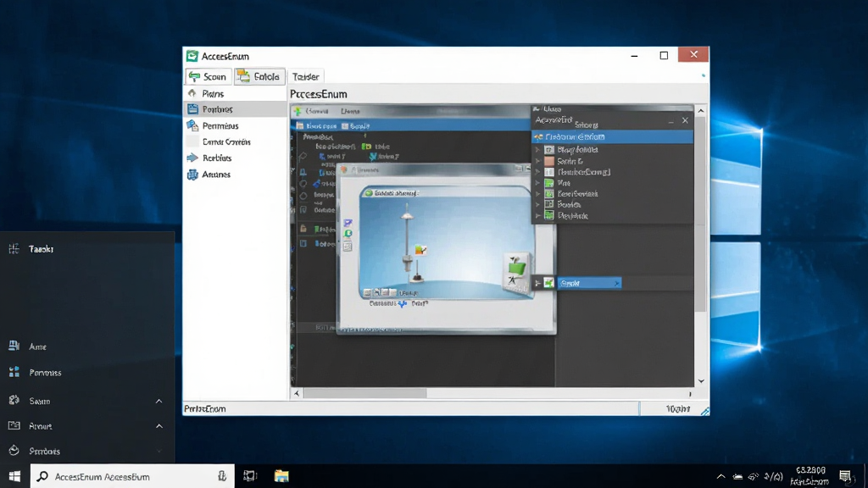
Task: Click the house icon beside Piains
Action: coord(192,93)
